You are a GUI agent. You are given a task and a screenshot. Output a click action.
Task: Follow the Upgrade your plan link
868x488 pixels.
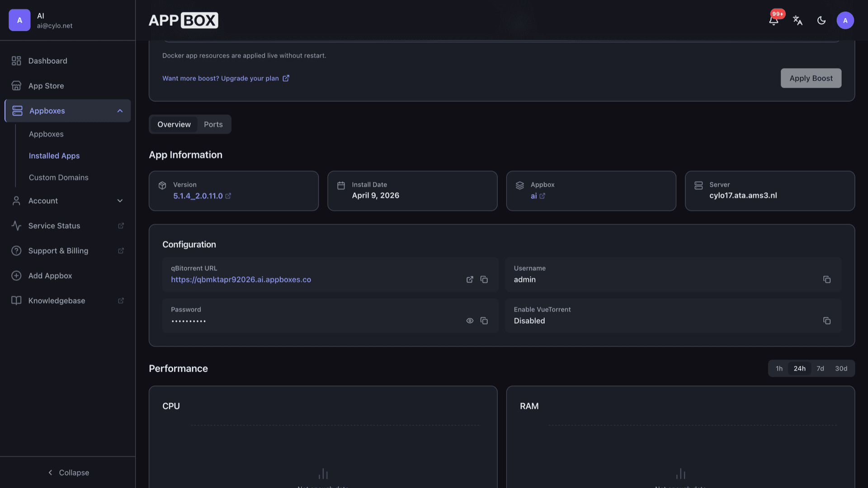[x=226, y=78]
